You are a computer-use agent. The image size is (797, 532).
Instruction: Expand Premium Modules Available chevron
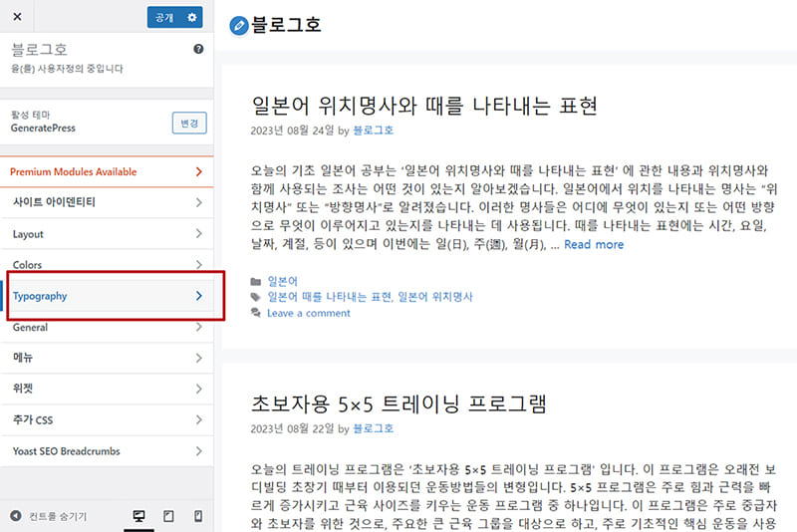pyautogui.click(x=198, y=171)
